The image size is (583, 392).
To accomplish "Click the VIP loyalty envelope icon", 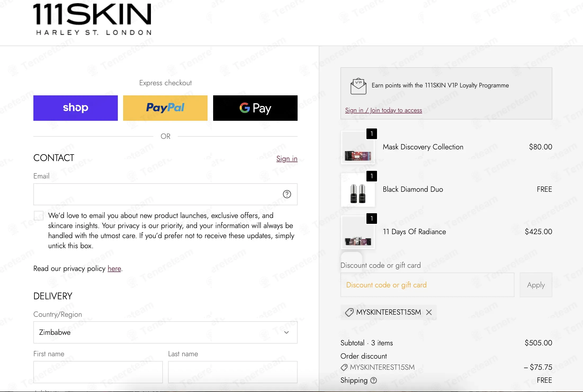I will coord(358,86).
